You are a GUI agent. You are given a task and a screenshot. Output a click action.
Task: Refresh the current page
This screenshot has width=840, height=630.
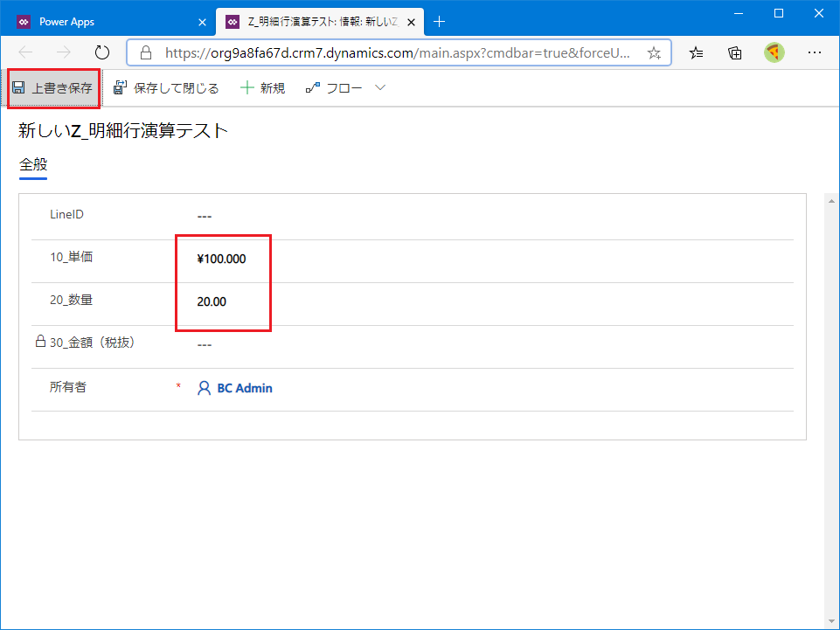[101, 52]
